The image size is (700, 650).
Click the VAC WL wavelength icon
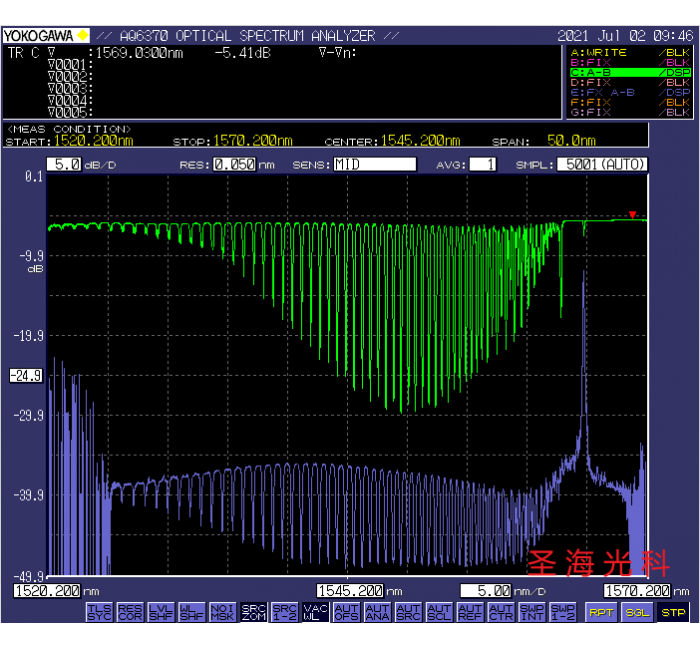[315, 610]
